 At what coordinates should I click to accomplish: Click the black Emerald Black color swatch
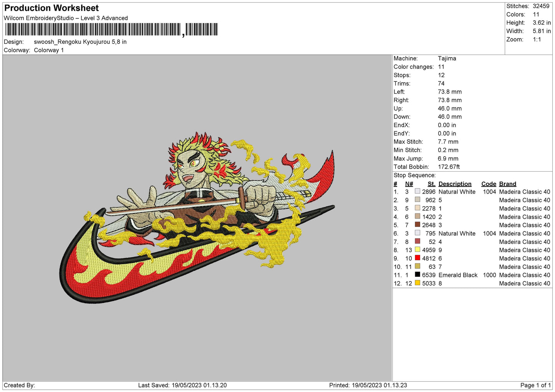[x=417, y=275]
